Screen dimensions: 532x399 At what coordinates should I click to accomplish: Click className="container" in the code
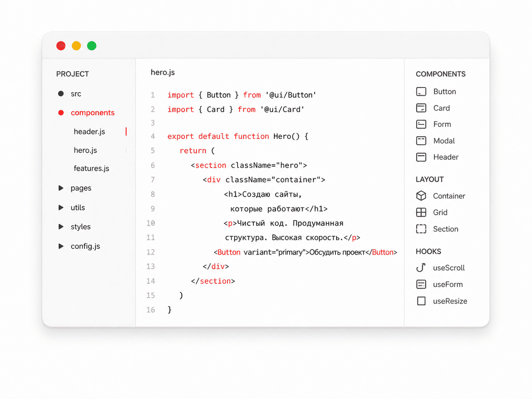273,180
